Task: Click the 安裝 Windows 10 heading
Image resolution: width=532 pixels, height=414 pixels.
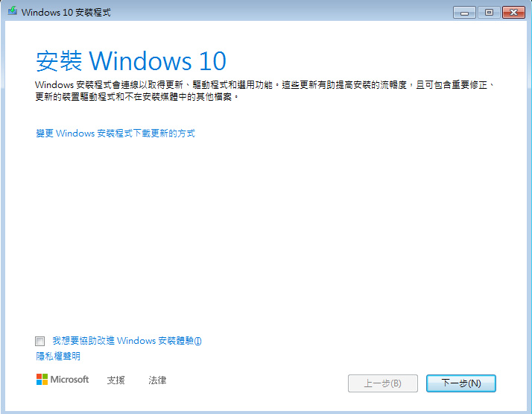Action: [131, 60]
